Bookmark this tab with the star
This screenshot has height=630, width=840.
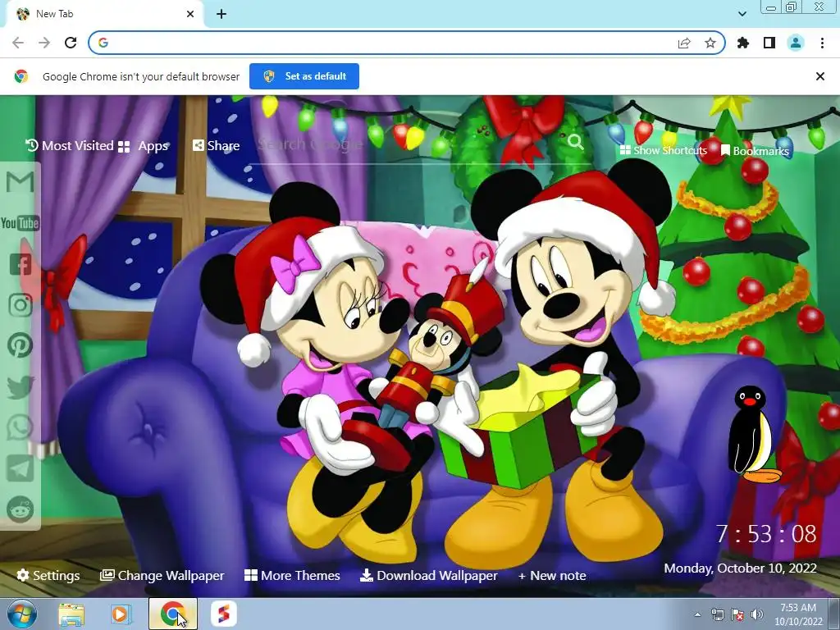(x=710, y=43)
